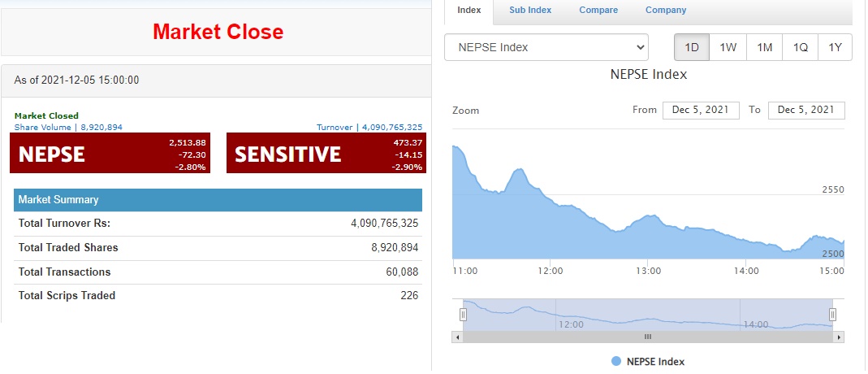Show the 1M chart range
Image resolution: width=868 pixels, height=374 pixels.
[764, 47]
